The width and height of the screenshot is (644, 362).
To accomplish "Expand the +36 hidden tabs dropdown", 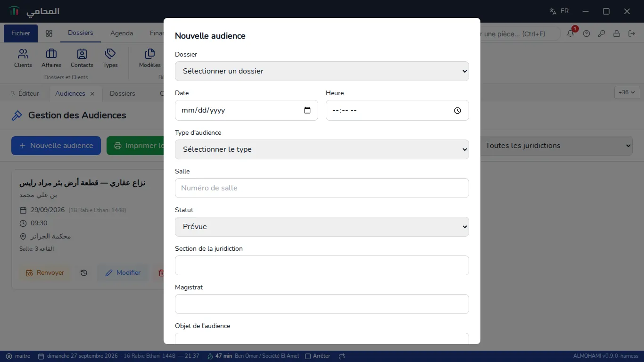I will (627, 92).
